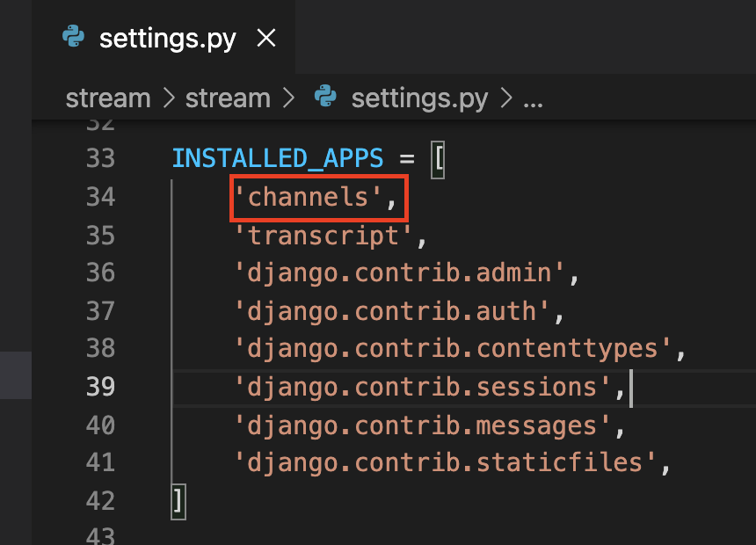Click chevron after first stream breadcrumb
756x545 pixels.
168,98
